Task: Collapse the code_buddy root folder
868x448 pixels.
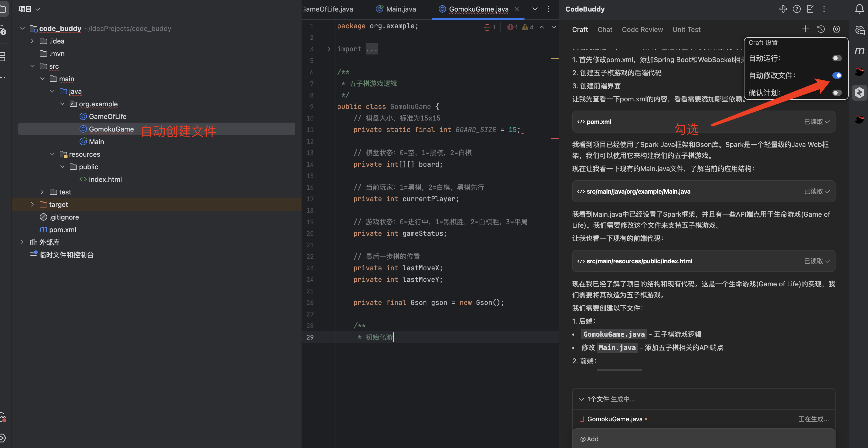Action: click(x=22, y=28)
